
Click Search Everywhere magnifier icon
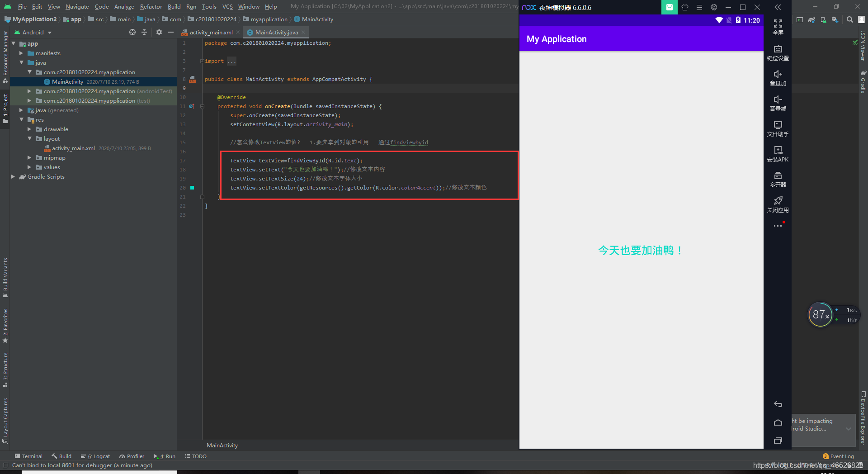[x=850, y=19]
